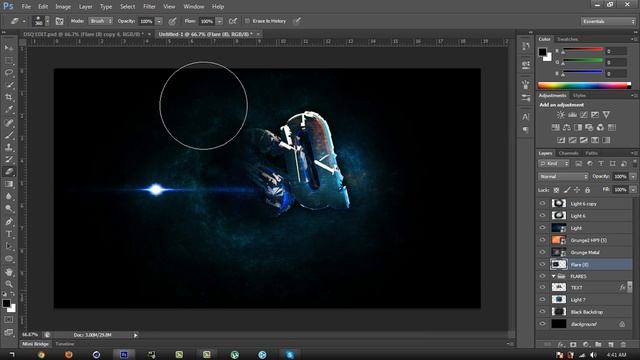Viewport: 640px width, 360px height.
Task: Open layer Fill dropdown arrow
Action: (633, 190)
